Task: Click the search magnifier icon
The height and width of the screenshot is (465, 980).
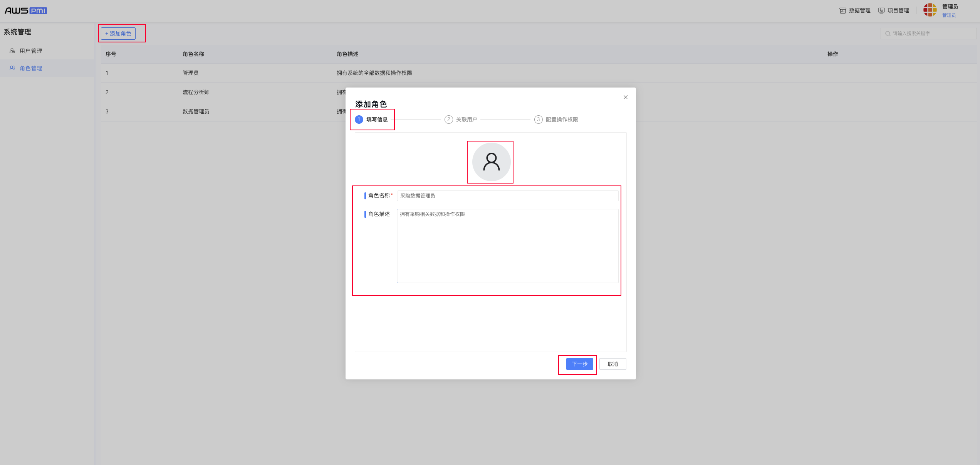Action: (x=888, y=34)
